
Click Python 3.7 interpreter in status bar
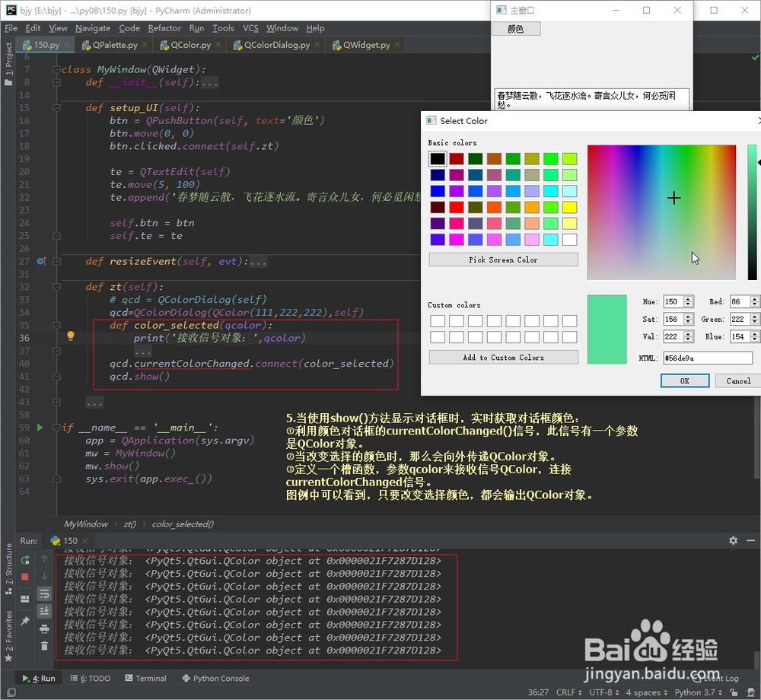tap(698, 692)
